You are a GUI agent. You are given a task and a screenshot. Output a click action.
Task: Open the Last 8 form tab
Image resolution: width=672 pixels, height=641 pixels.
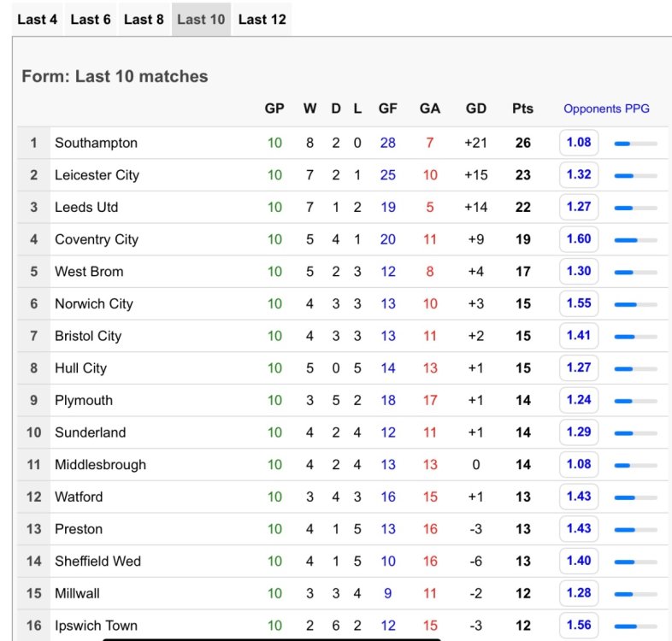(x=144, y=19)
